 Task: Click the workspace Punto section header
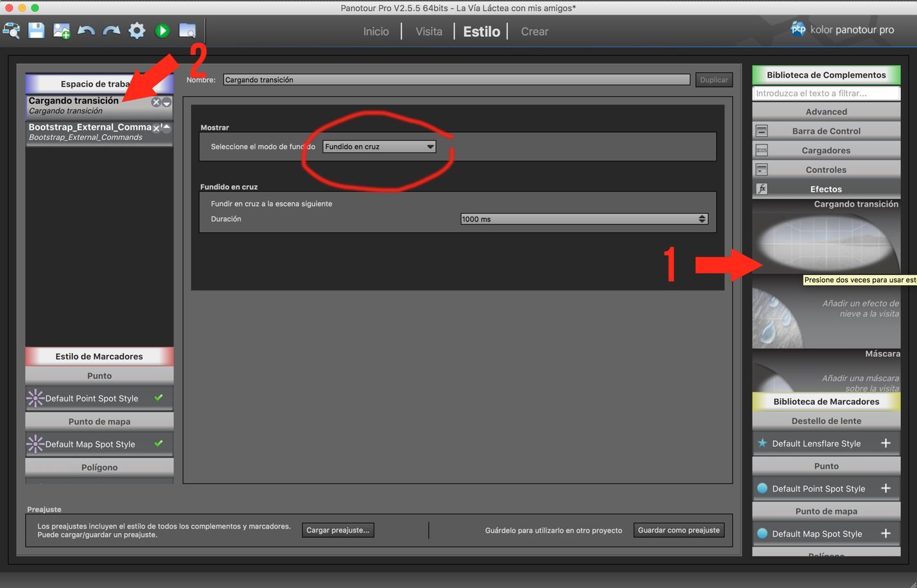pos(99,376)
